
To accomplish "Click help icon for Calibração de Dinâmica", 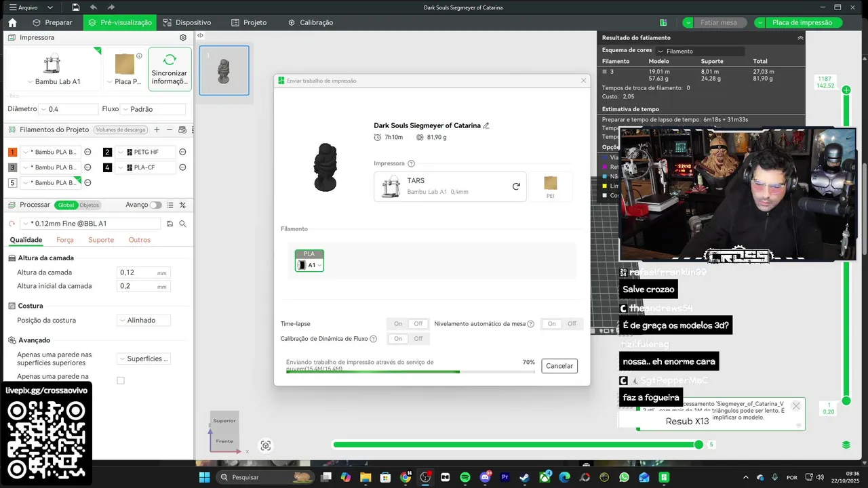I will (373, 339).
